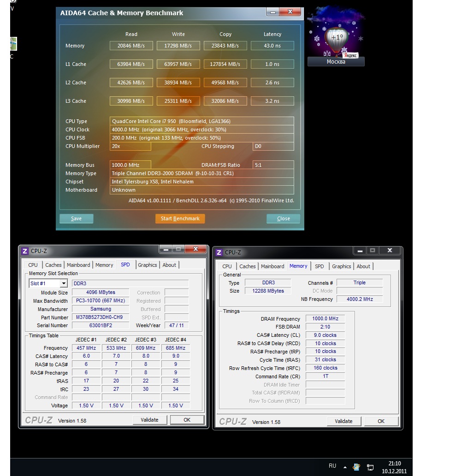
Task: Switch to the CPU tab in the Memory-tab CPU-Z window
Action: pyautogui.click(x=227, y=266)
